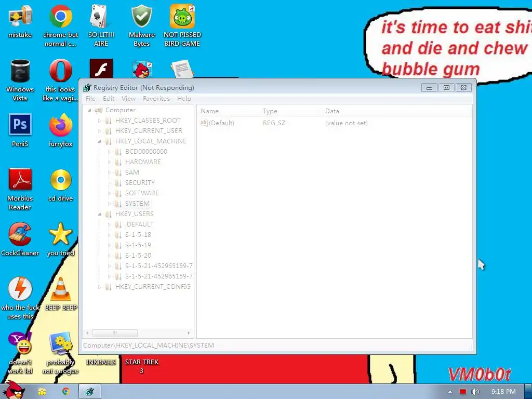Launch Chrome from the taskbar
The image size is (532, 399).
pyautogui.click(x=65, y=392)
